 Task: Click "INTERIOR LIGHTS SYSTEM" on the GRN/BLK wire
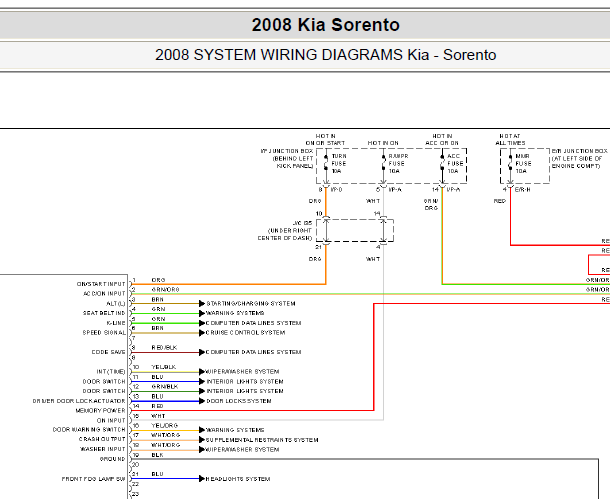(x=245, y=391)
